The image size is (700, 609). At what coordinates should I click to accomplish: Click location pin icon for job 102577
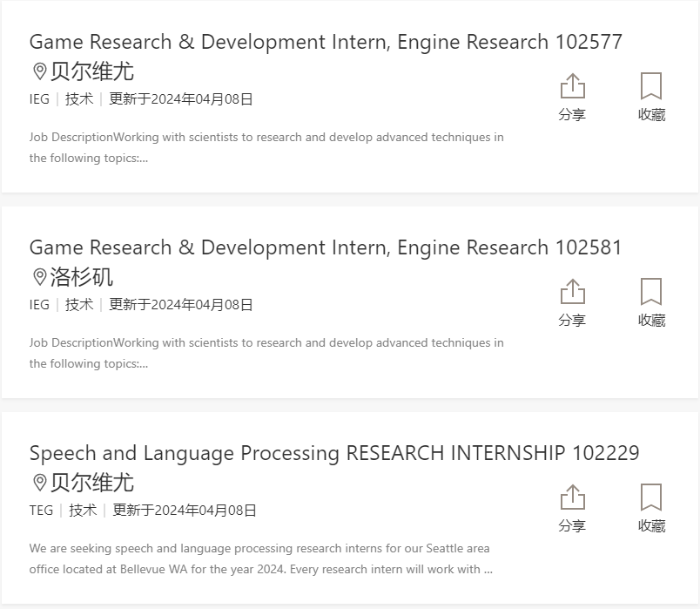click(x=40, y=71)
